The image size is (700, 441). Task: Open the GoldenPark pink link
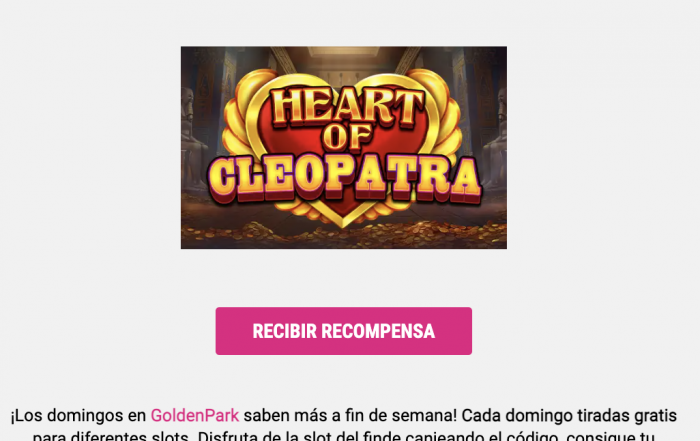click(x=195, y=416)
